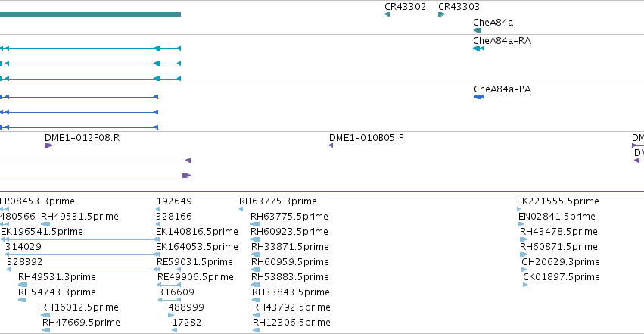Click the CheA84a-RA transcript arrow glyph
Screen dimensions: 644x334
[478, 48]
